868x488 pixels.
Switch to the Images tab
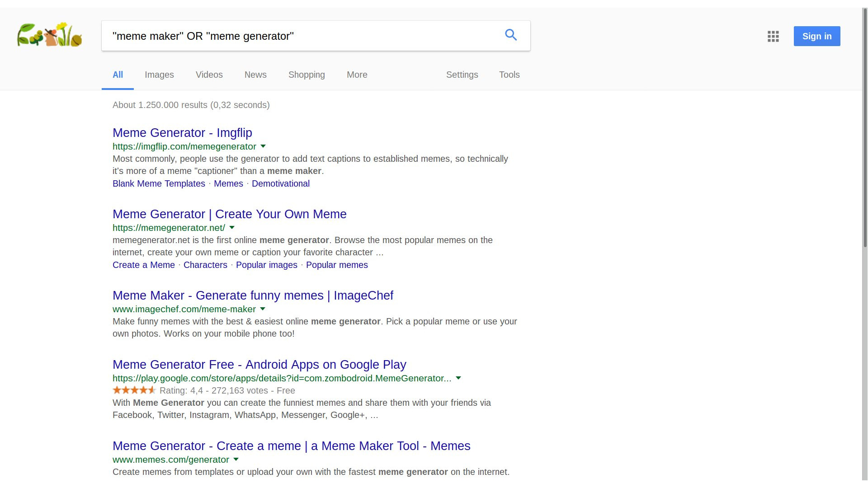coord(159,75)
